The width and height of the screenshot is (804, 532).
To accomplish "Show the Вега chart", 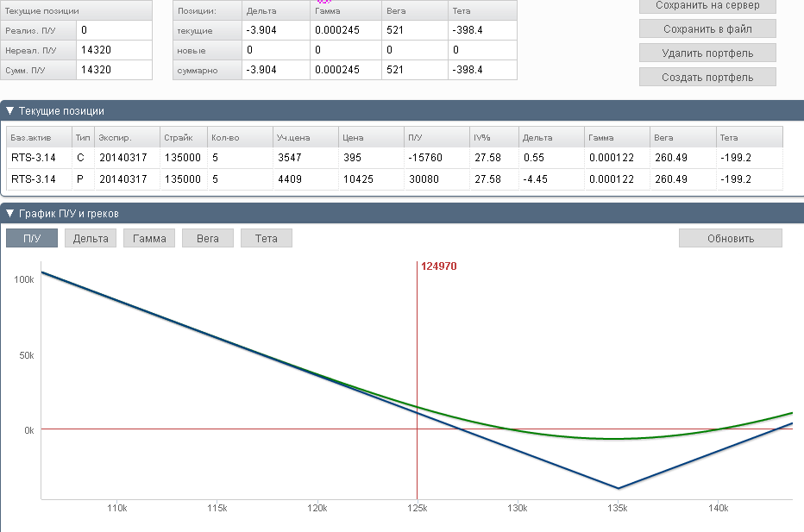I will [208, 238].
